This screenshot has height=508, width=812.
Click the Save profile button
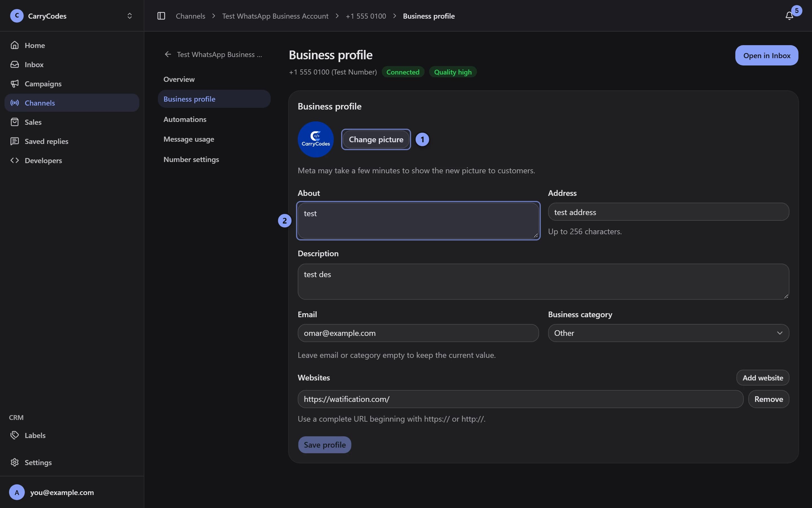[325, 444]
